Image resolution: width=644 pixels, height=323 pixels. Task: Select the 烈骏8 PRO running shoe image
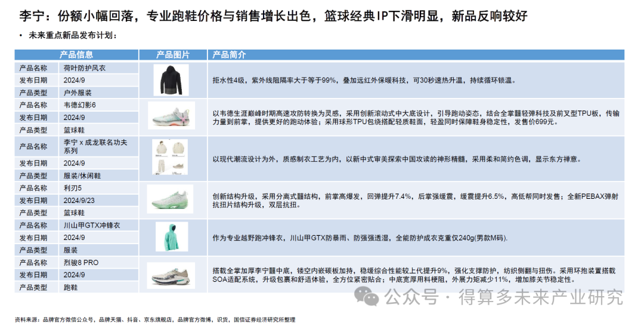pos(171,275)
